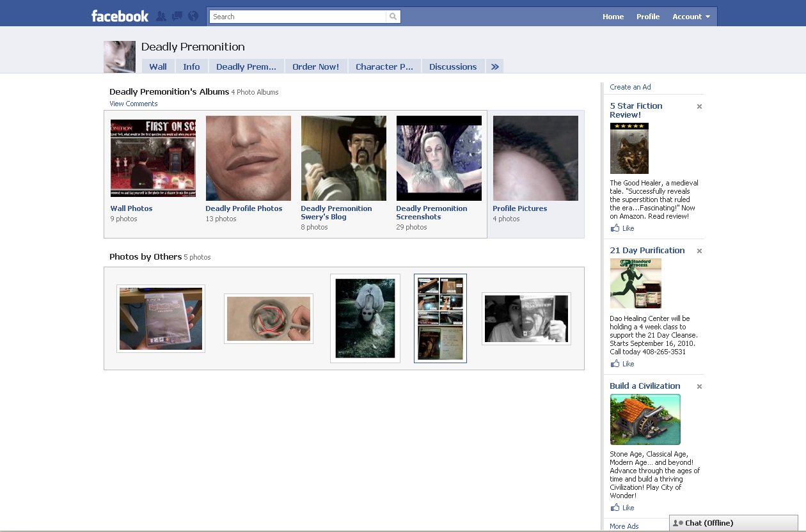Open the notifications globe icon
The width and height of the screenshot is (806, 532).
click(193, 16)
